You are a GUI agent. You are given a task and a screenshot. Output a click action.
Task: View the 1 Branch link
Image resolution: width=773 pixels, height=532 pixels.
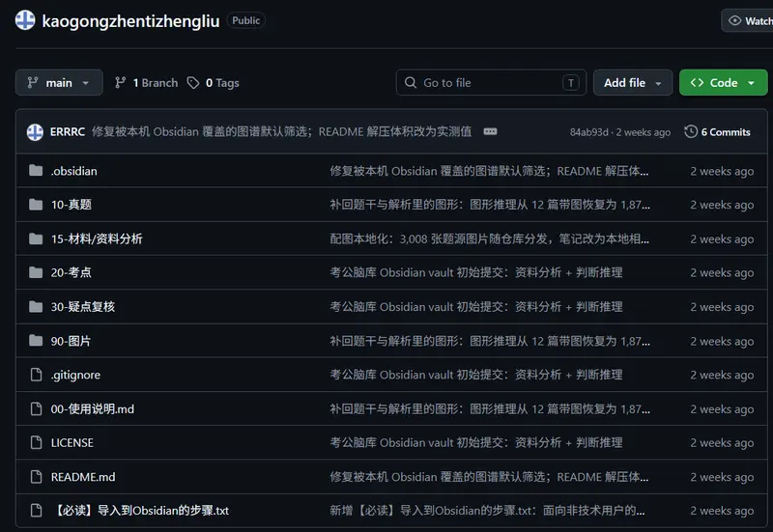click(146, 83)
